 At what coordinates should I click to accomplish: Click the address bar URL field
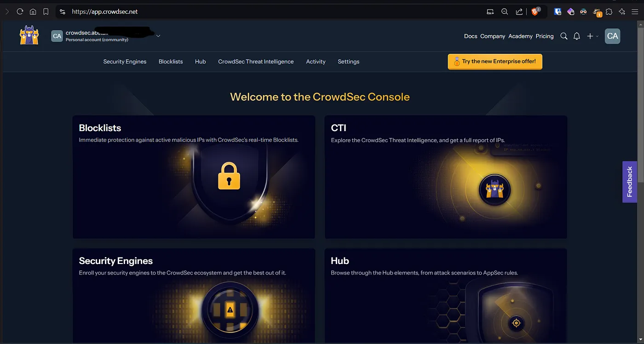pyautogui.click(x=271, y=11)
